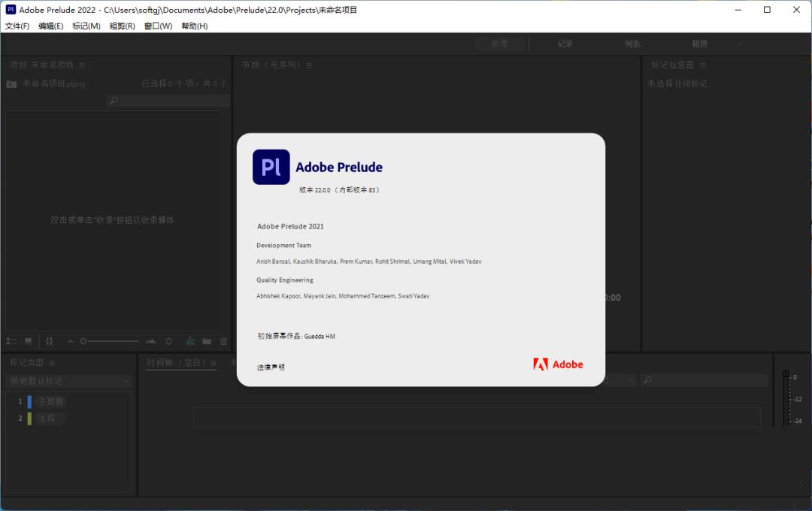Click the 版本 22.0.0 version text

[339, 190]
